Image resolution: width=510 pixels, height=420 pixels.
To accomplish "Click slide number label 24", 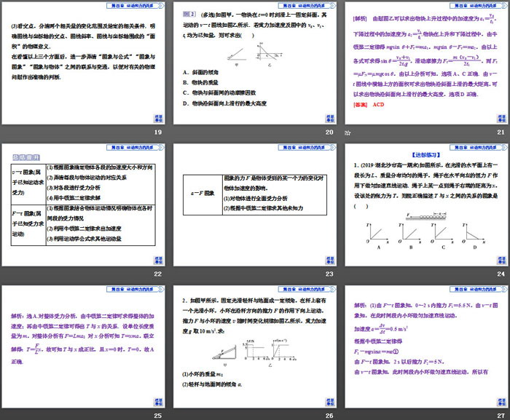I will point(501,274).
